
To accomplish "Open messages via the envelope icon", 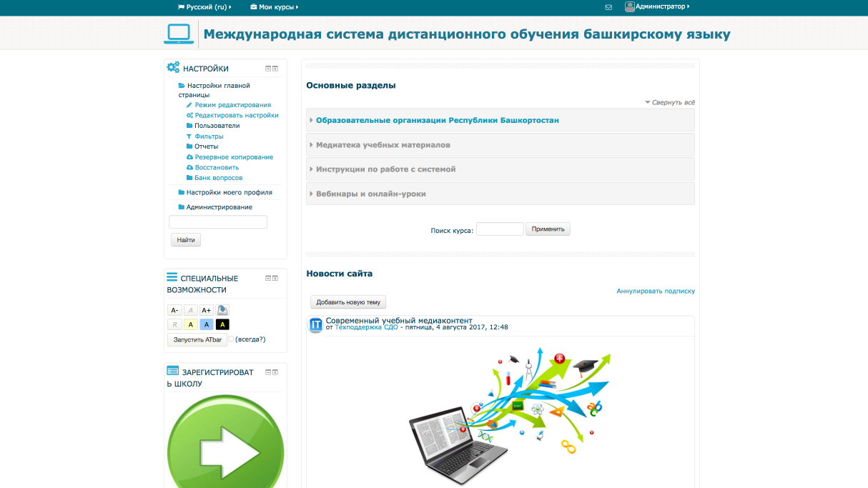I will [x=608, y=7].
